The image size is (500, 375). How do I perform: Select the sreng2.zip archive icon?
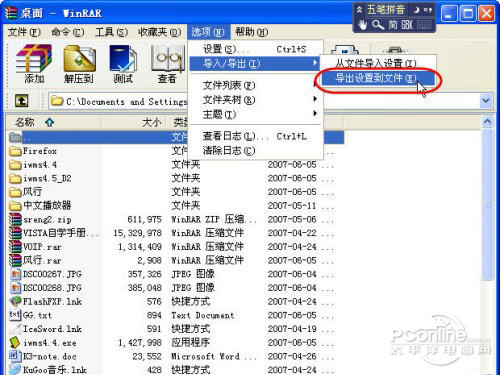click(x=15, y=219)
